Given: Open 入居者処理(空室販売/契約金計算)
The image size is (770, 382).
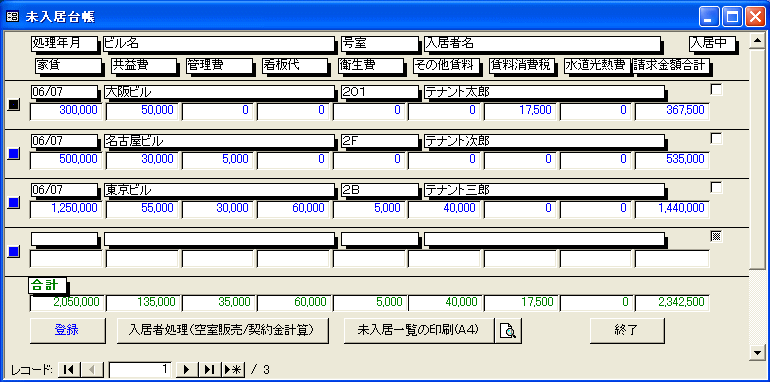Looking at the screenshot, I should click(x=222, y=330).
